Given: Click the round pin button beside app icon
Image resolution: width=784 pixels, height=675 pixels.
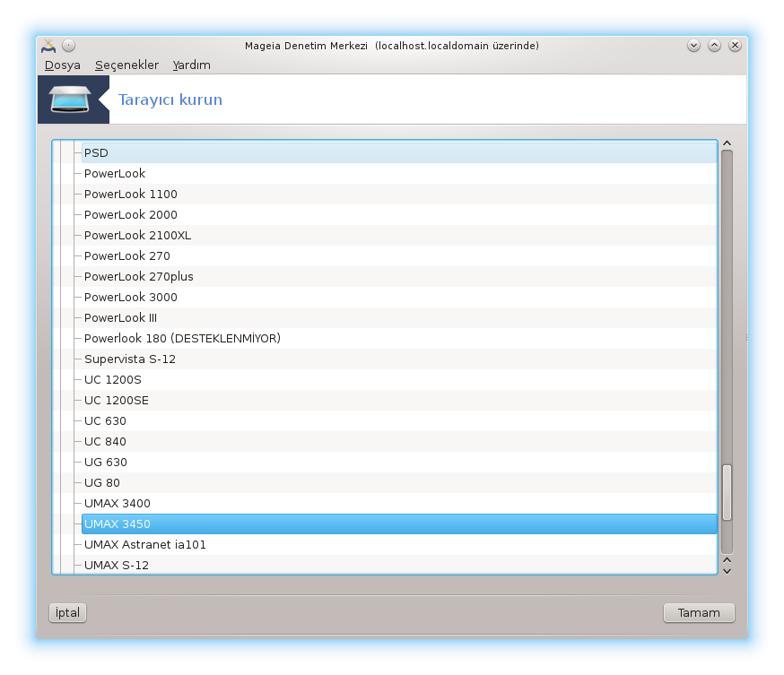Looking at the screenshot, I should [68, 46].
